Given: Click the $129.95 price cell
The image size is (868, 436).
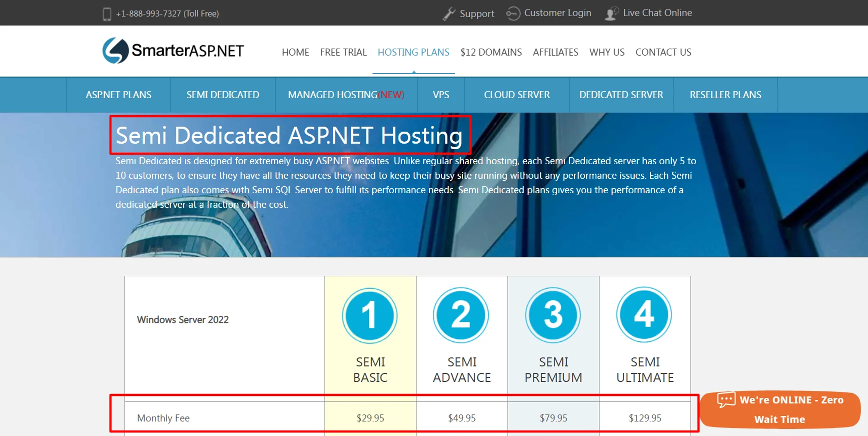Looking at the screenshot, I should click(645, 418).
